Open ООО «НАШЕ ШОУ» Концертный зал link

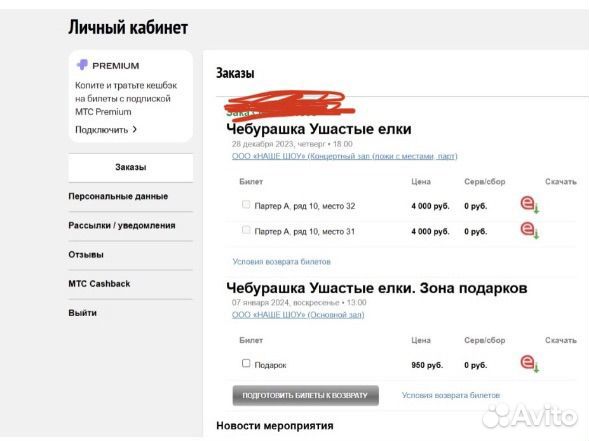(344, 156)
